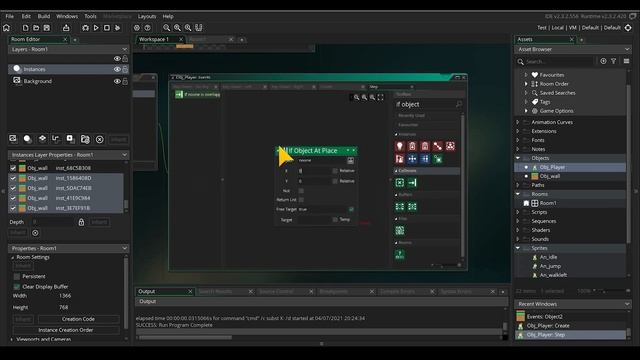This screenshot has height=360, width=640.
Task: Toggle Clear Display Buffer checkbox
Action: [x=17, y=287]
